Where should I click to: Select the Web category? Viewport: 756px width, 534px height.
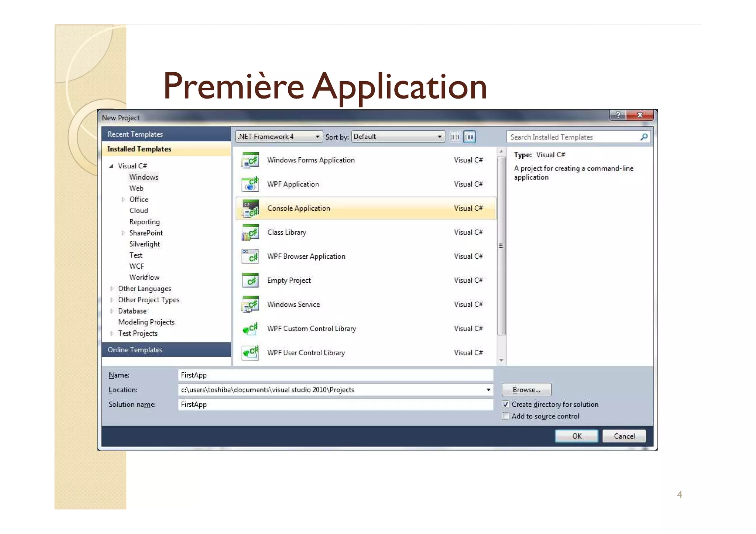pos(136,188)
